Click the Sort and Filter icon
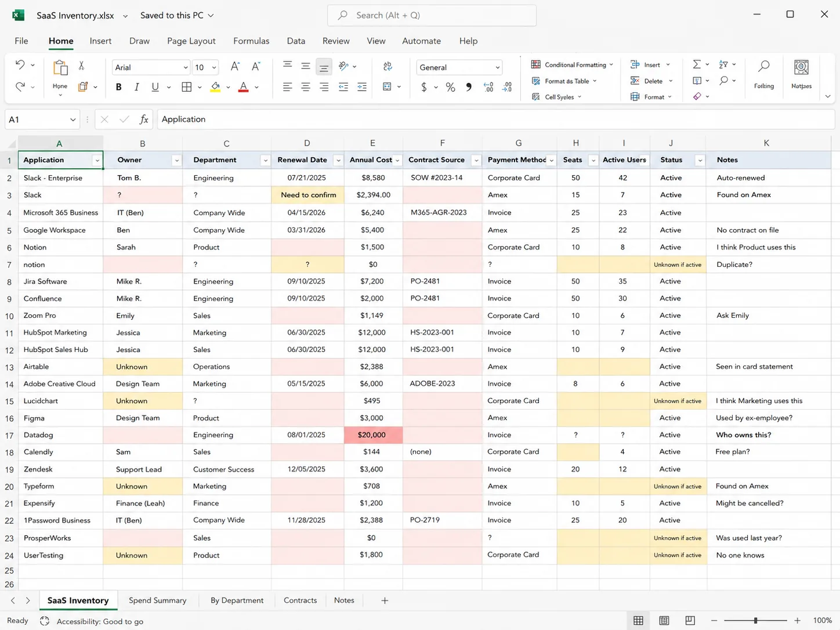Screen dimensions: 840x630 (723, 64)
